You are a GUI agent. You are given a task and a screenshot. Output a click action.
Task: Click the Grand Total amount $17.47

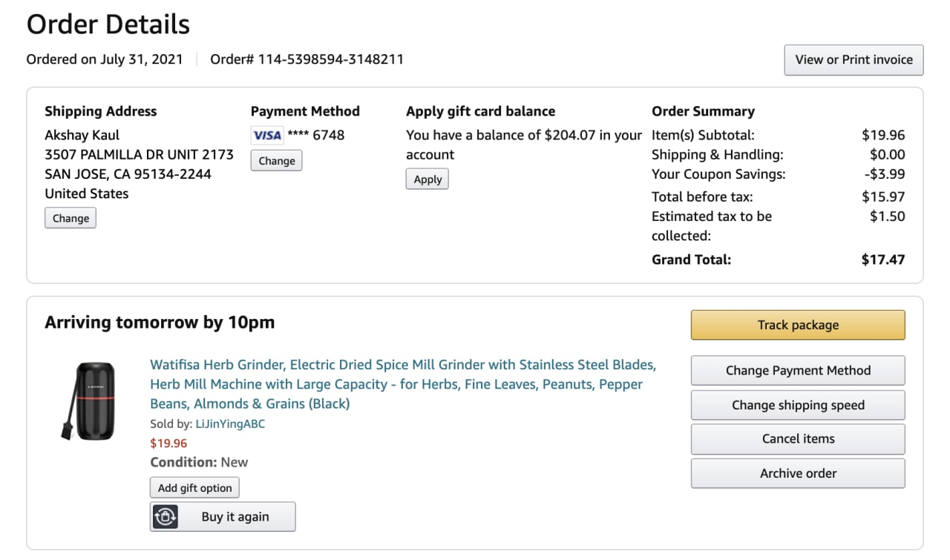pyautogui.click(x=882, y=260)
